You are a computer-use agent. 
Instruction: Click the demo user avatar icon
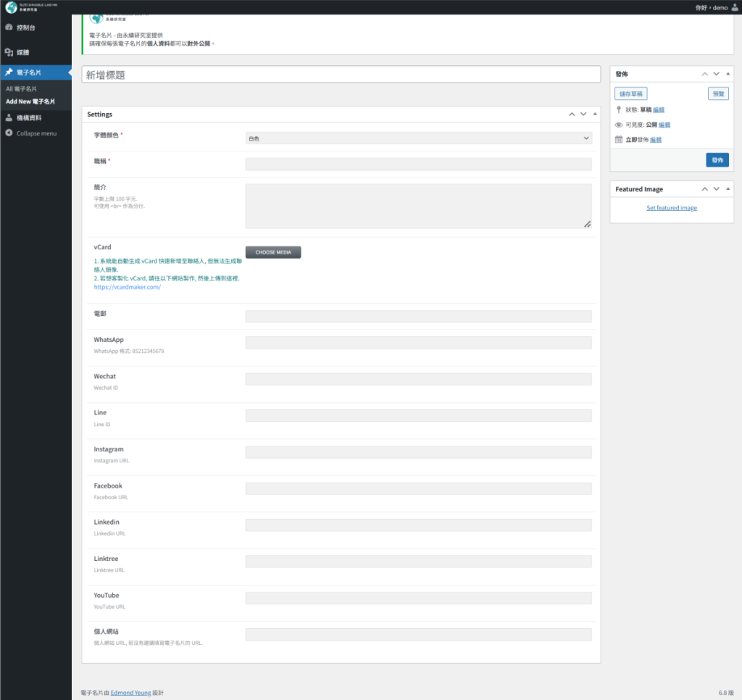click(x=734, y=7)
